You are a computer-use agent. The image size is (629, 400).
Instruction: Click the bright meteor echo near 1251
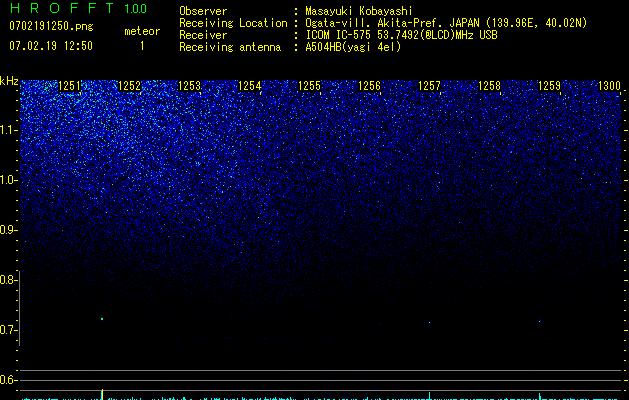102,319
